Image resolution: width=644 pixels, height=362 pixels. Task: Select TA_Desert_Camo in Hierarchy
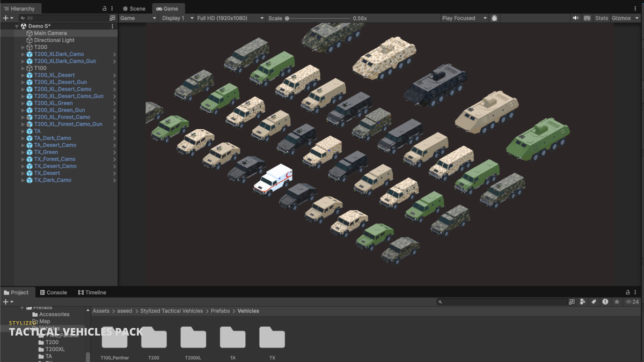[55, 145]
